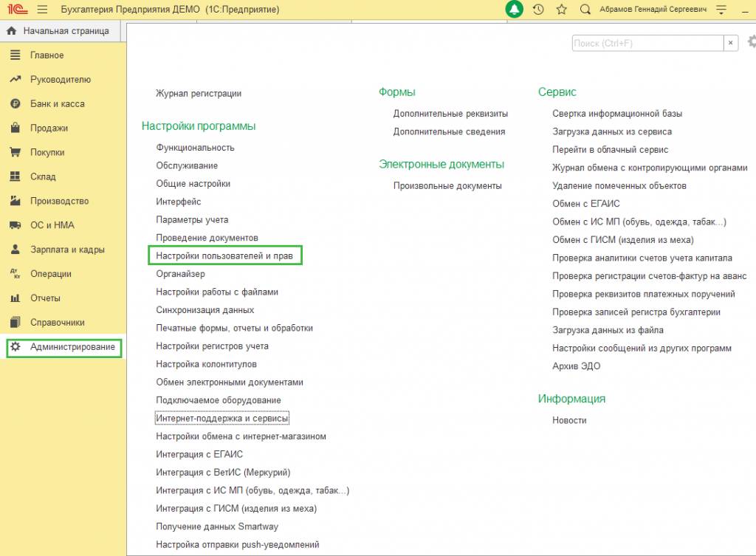The height and width of the screenshot is (556, 756).
Task: Open Дополнительные сведения
Action: tap(449, 131)
